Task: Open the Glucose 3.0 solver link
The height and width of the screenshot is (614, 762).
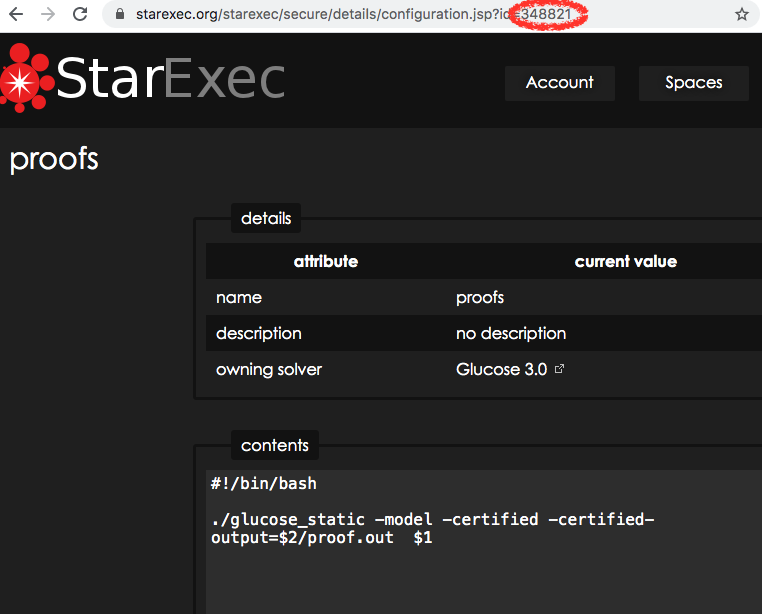Action: coord(501,369)
